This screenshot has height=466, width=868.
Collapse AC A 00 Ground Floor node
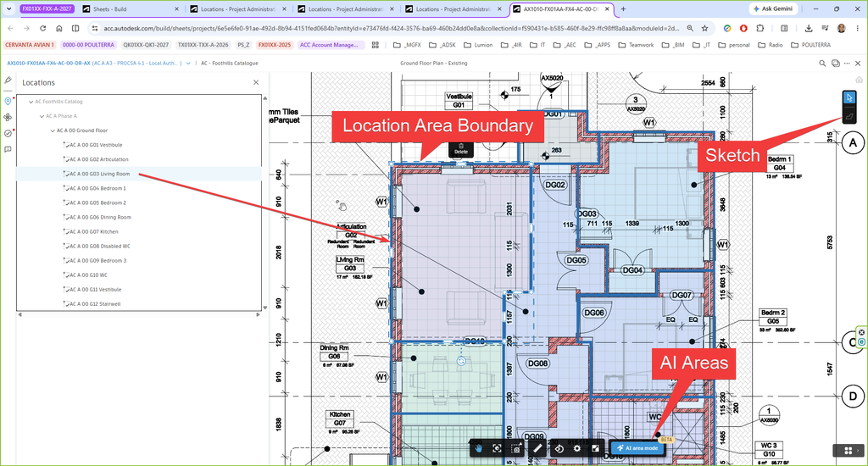[x=53, y=130]
